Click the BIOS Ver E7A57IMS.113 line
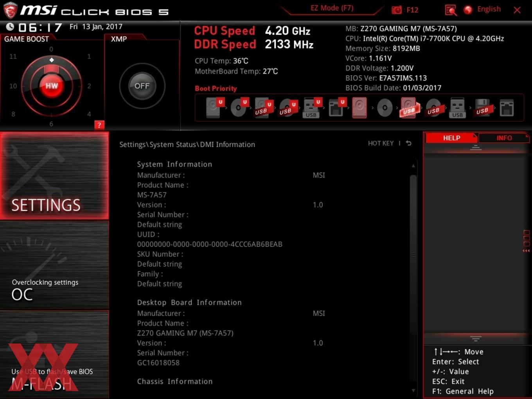 pyautogui.click(x=386, y=78)
